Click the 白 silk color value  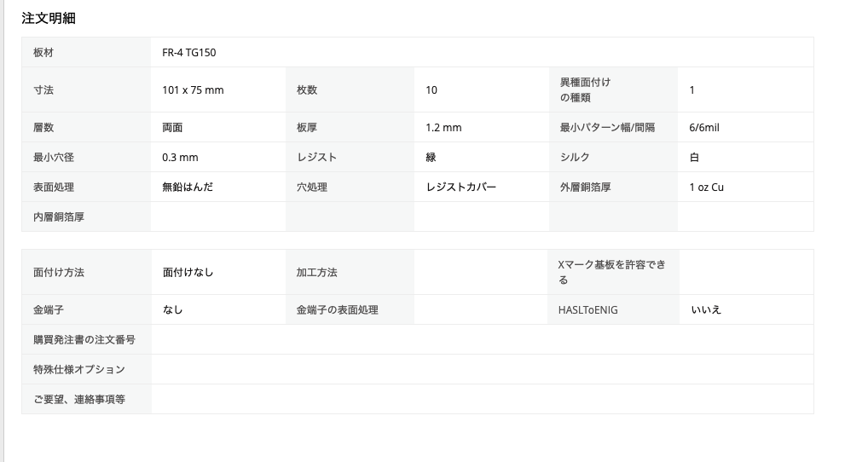[x=694, y=158]
